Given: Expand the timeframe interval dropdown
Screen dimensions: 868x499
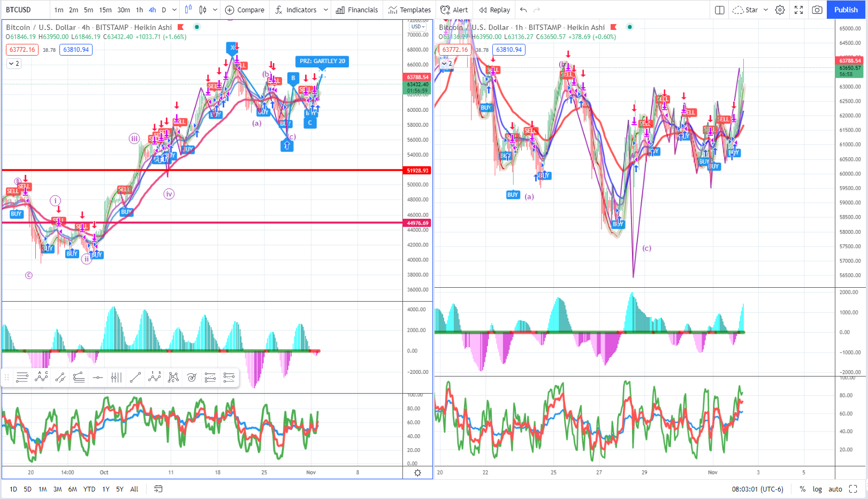Looking at the screenshot, I should pos(174,10).
